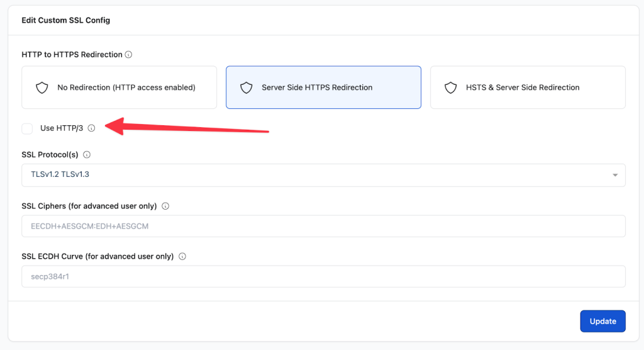644x350 pixels.
Task: Click the TLSv1.2 TLSv1.3 protocol selection field
Action: coord(314,175)
